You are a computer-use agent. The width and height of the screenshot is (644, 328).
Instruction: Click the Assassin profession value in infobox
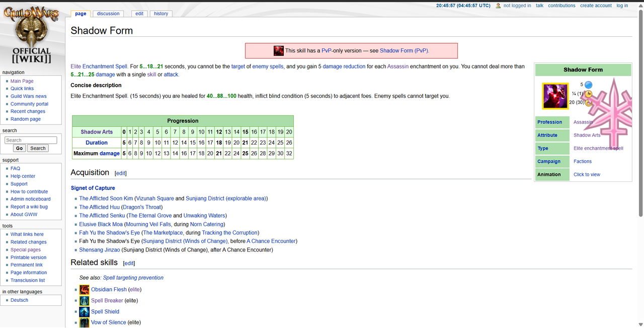click(x=583, y=122)
